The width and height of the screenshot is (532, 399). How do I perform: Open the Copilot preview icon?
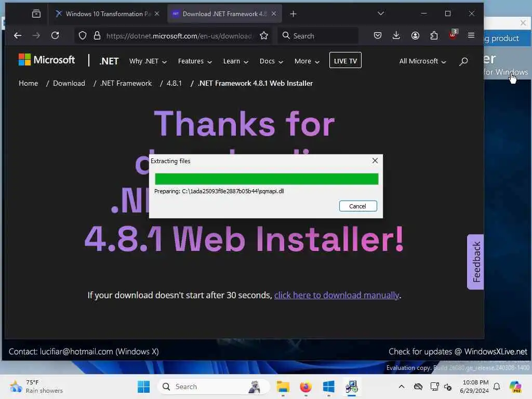coord(515,387)
